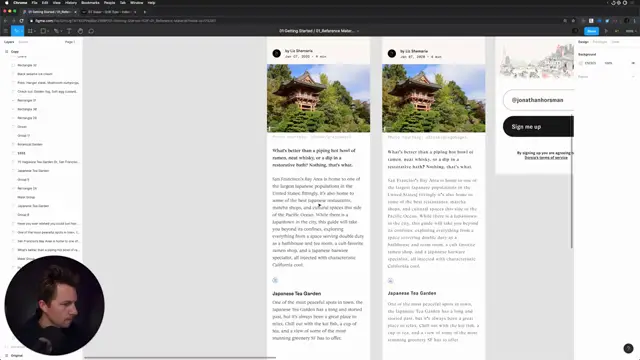
Task: Go back in Chrome
Action: [5, 20]
